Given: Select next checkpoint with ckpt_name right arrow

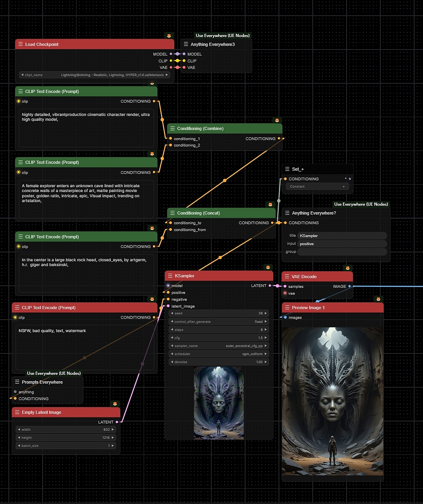Looking at the screenshot, I should (167, 75).
